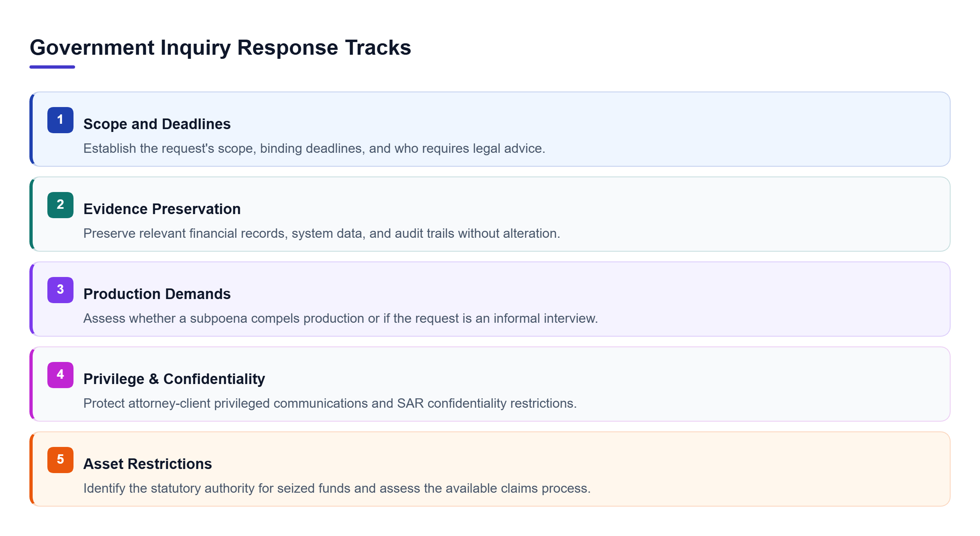This screenshot has height=536, width=980.
Task: Click the description starting 'Assess whether a subpoena'
Action: click(341, 318)
